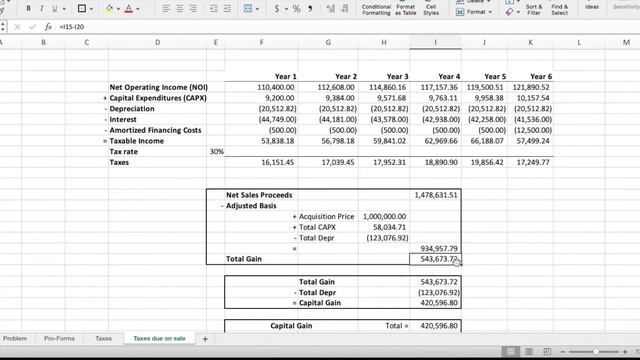Switch to Page Break Preview

[547, 351]
